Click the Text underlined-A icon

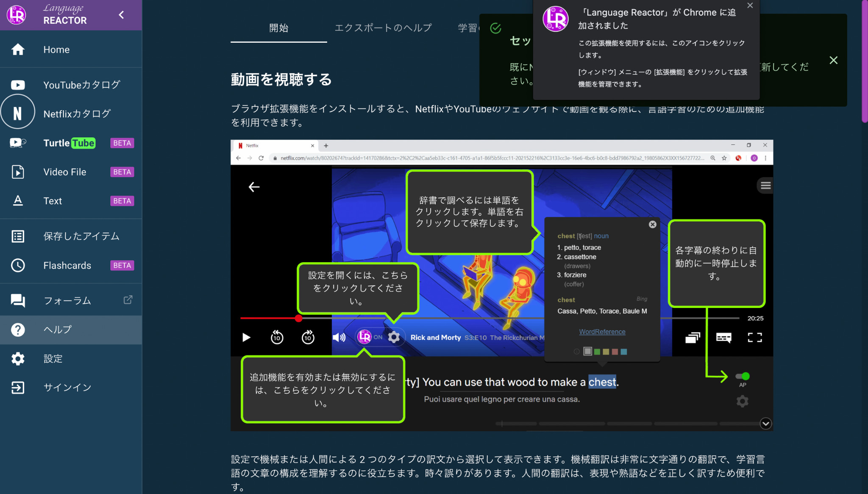pos(18,201)
